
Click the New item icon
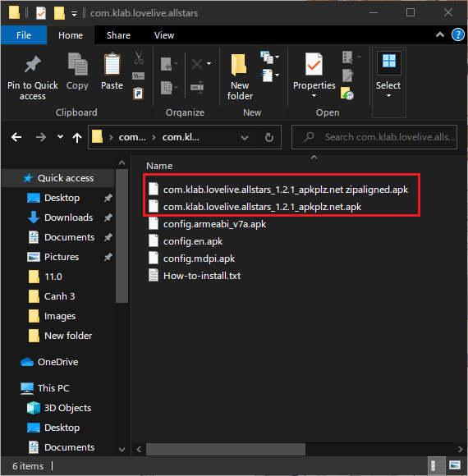(x=267, y=57)
